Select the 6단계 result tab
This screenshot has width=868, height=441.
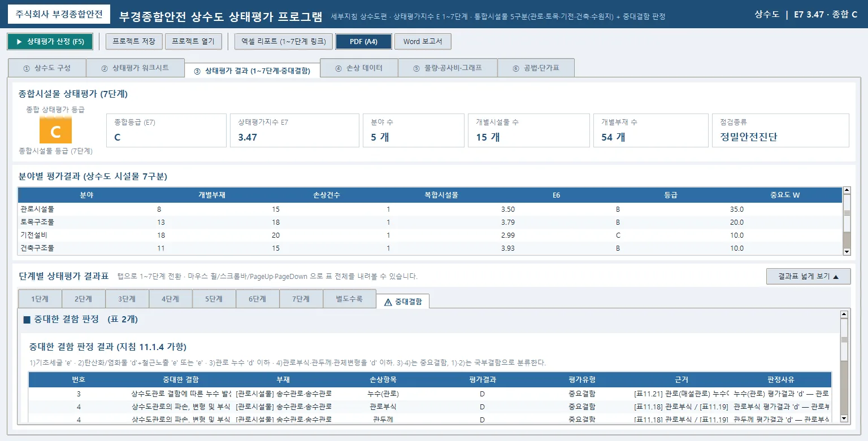tap(258, 299)
